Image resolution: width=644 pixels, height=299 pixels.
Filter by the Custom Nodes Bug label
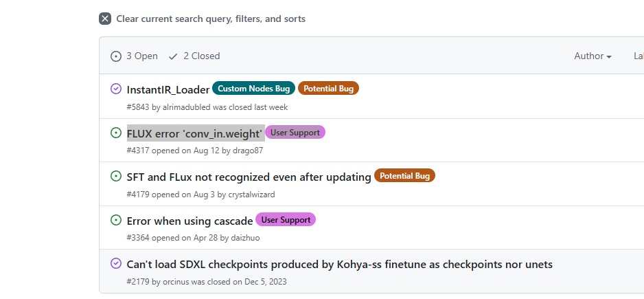(253, 89)
